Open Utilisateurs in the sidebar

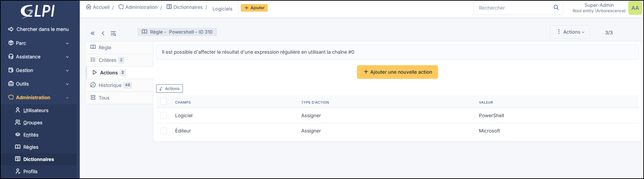tap(36, 110)
